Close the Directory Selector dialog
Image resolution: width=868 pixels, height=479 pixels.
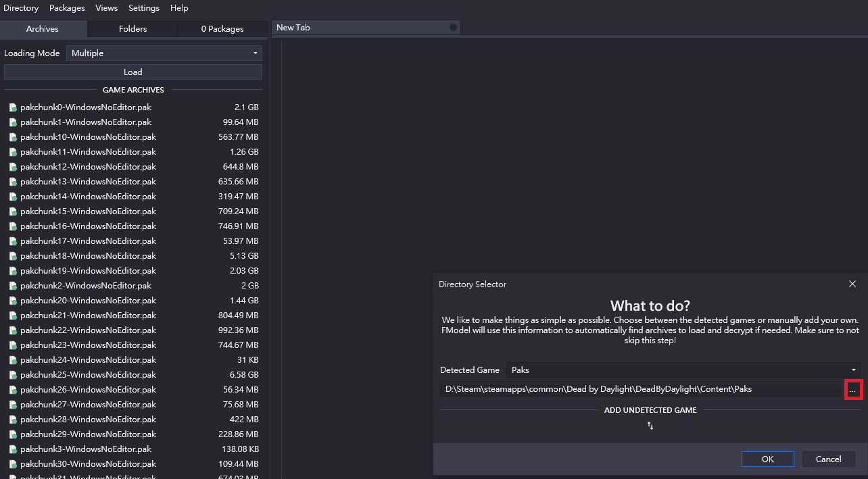tap(852, 284)
